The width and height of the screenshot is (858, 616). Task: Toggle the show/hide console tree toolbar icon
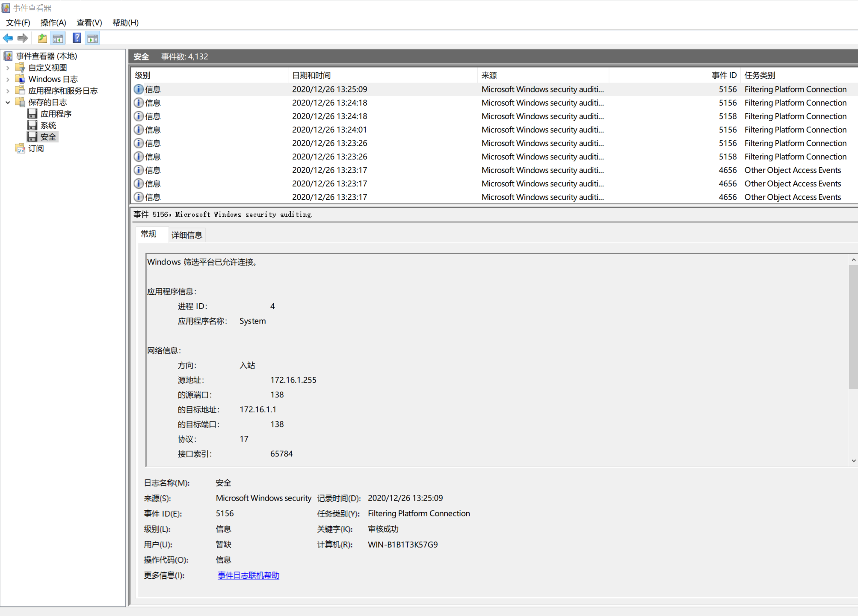click(x=58, y=38)
